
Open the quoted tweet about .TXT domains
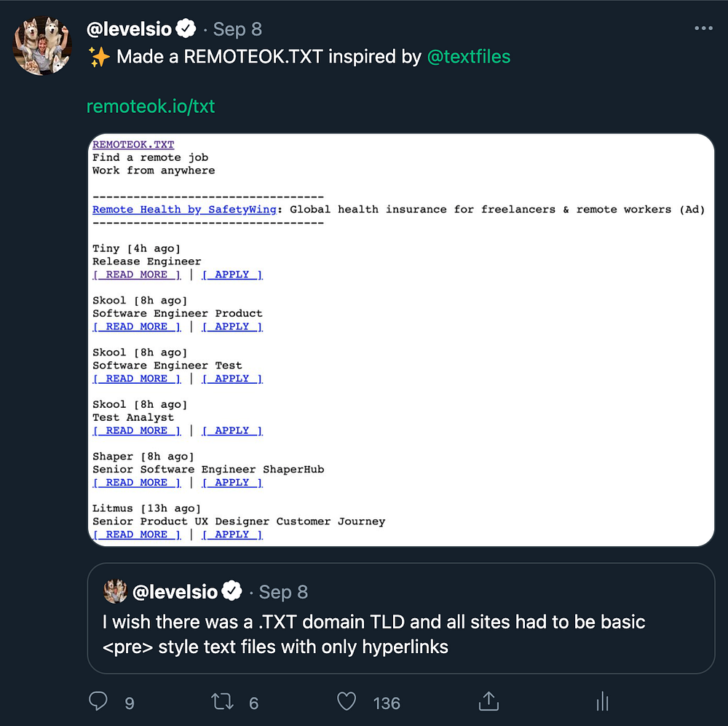coord(400,634)
